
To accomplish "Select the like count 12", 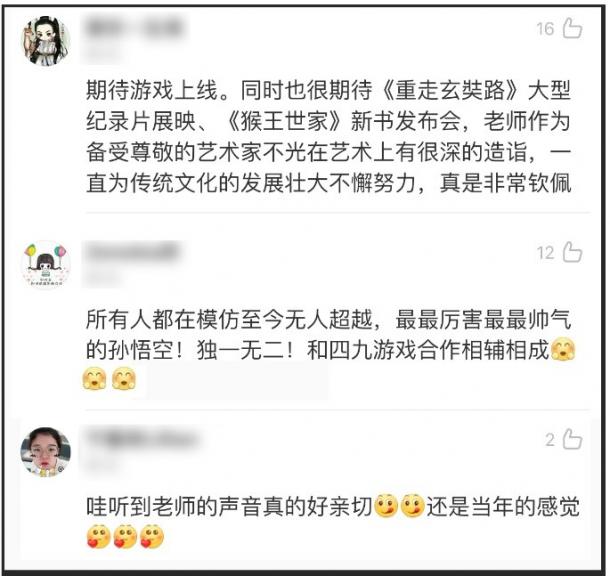I will [545, 253].
